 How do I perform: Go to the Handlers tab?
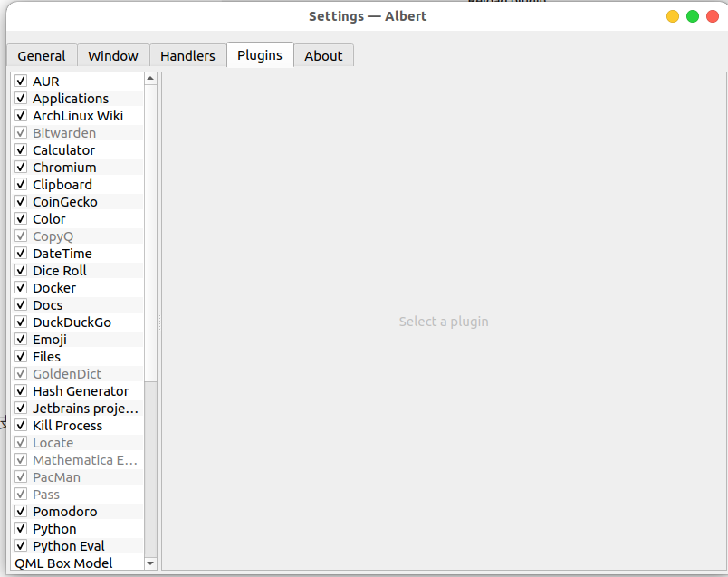point(187,56)
